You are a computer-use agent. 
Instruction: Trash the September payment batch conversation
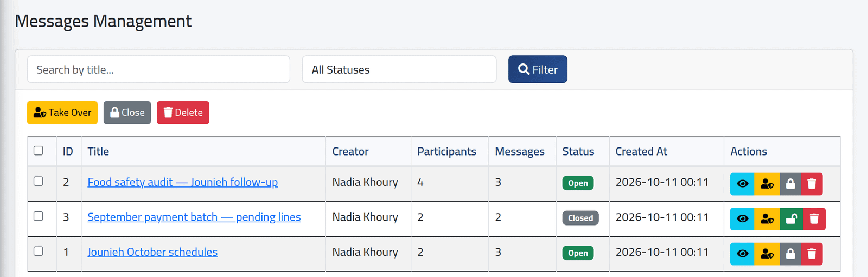(814, 219)
